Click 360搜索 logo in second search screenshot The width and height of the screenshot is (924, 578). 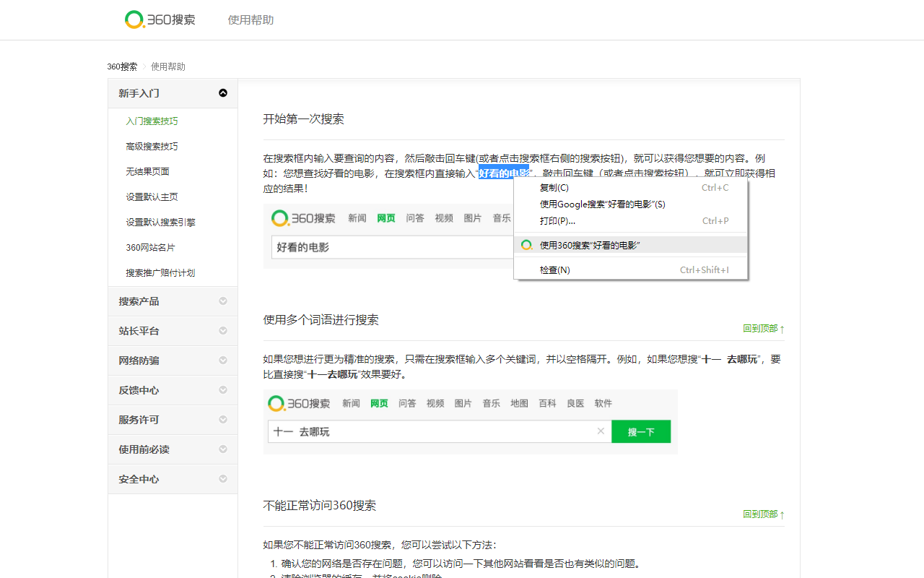pyautogui.click(x=299, y=403)
